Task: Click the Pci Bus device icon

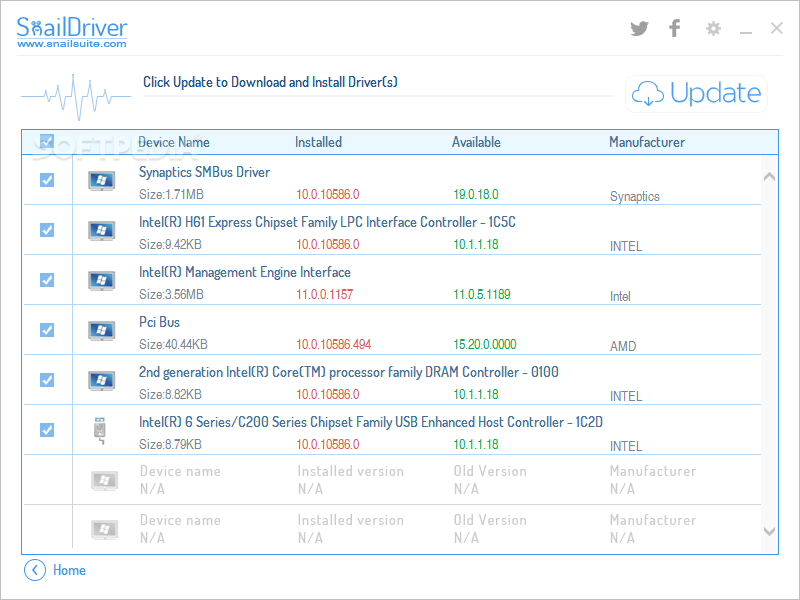Action: pos(102,331)
